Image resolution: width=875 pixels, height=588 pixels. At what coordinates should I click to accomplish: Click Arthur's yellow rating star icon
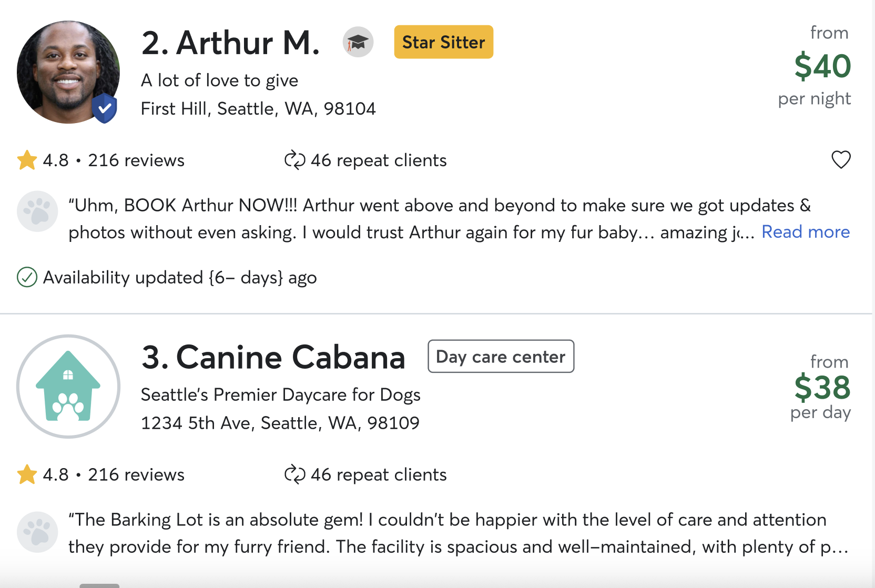(27, 160)
